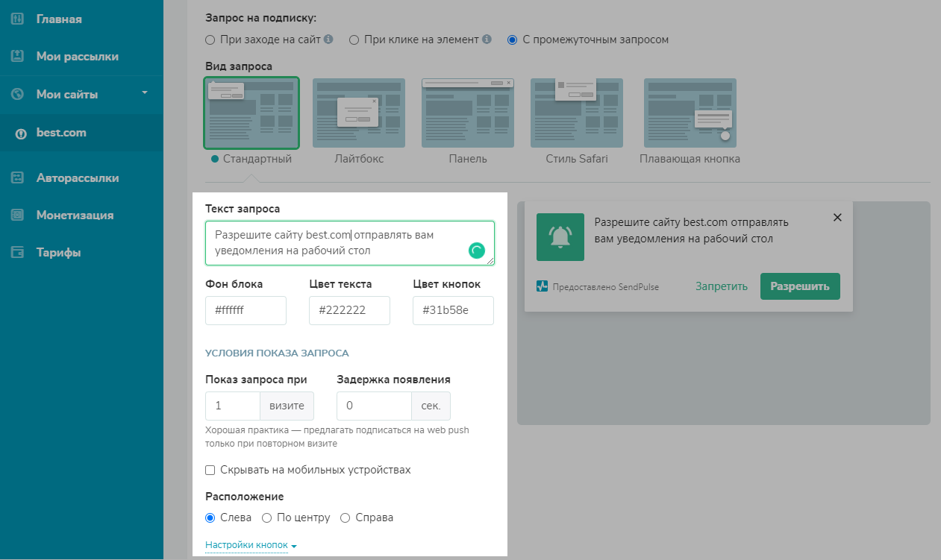Click the Цвет кнопок color field #31b58e

(x=453, y=310)
